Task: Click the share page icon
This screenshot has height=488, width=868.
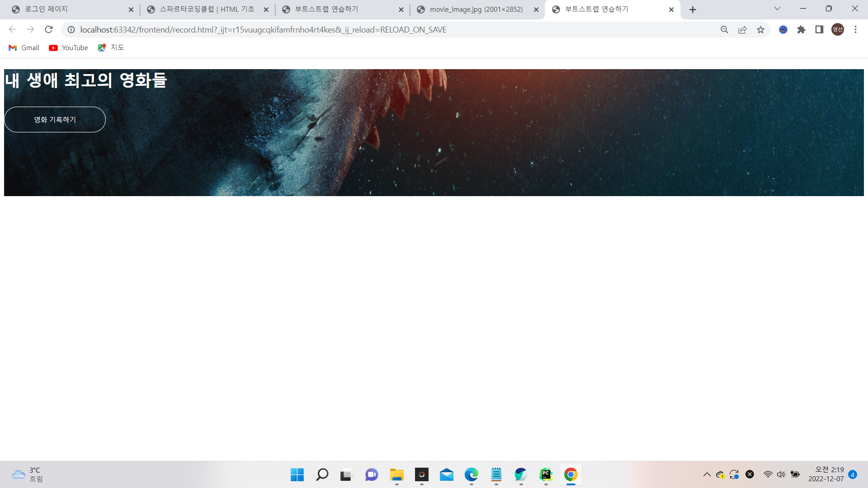Action: (742, 29)
